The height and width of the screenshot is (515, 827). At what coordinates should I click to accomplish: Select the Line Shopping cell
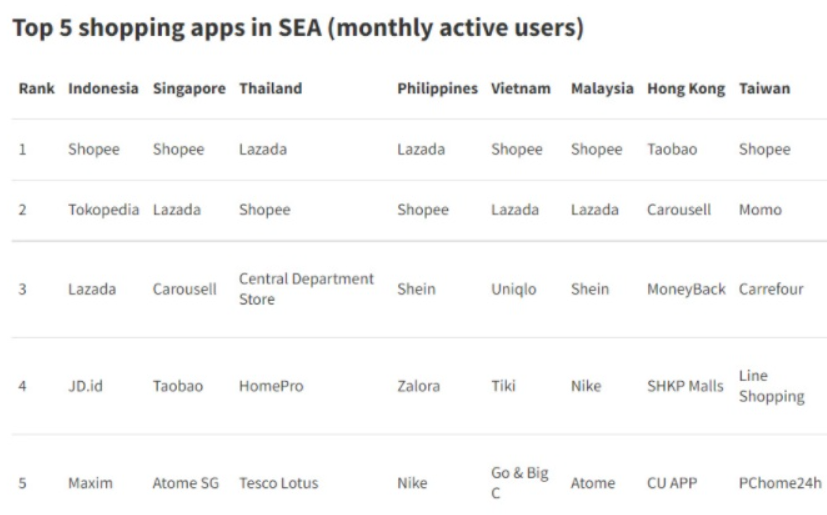coord(772,386)
